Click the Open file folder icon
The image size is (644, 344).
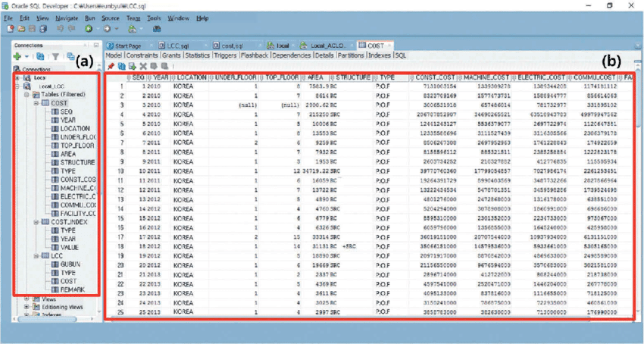[x=21, y=29]
